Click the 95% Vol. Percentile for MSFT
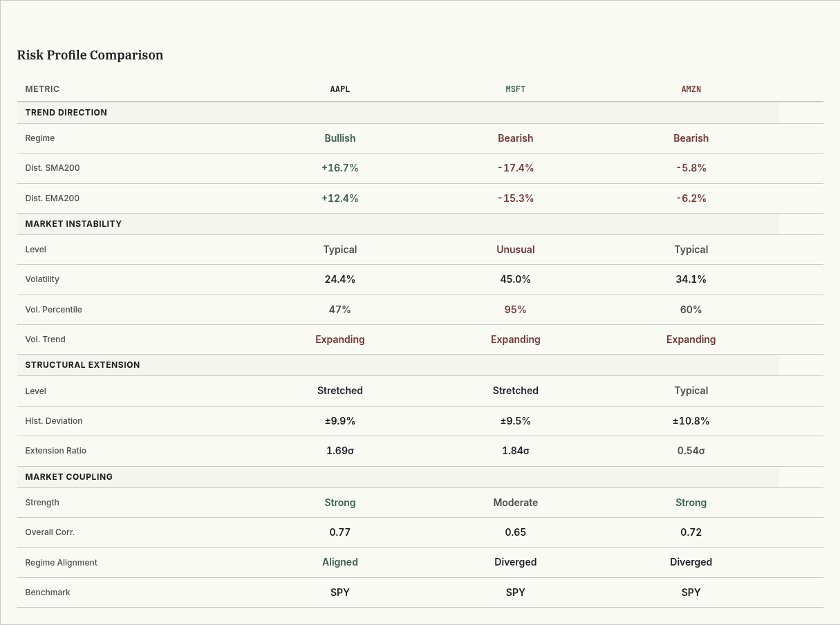840x625 pixels. tap(515, 309)
